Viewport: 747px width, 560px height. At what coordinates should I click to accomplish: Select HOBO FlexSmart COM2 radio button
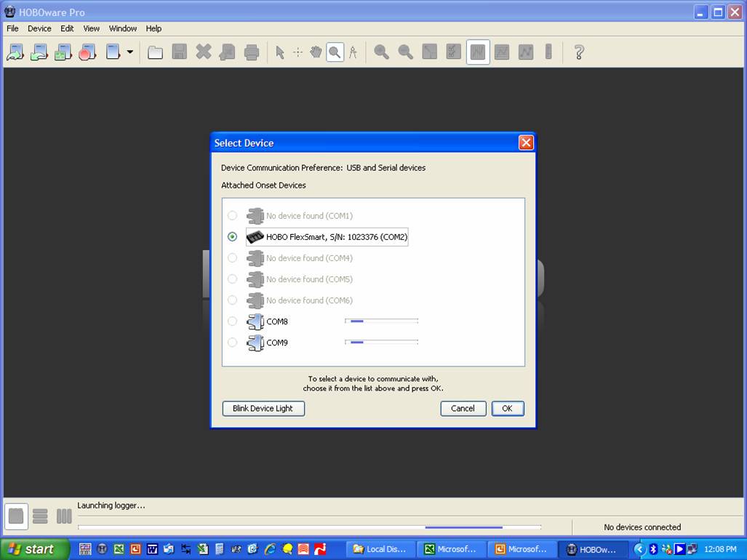[232, 236]
